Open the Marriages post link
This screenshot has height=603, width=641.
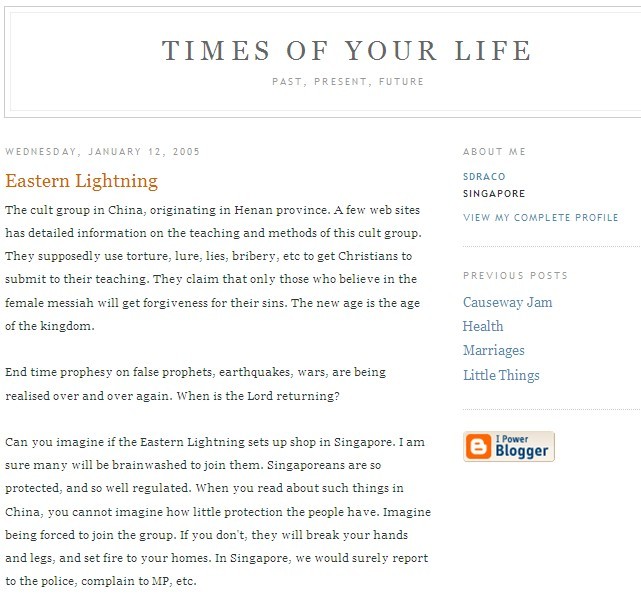click(493, 351)
